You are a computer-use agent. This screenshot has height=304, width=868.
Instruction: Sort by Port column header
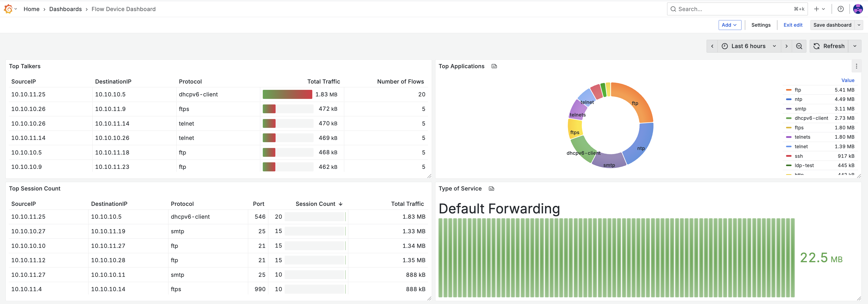(x=258, y=204)
